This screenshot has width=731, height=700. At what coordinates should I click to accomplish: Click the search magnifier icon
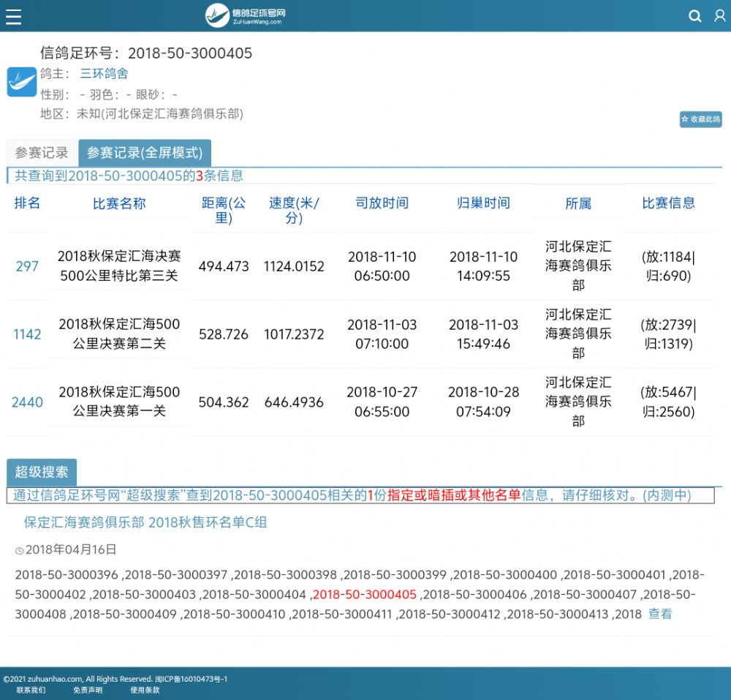pyautogui.click(x=695, y=16)
